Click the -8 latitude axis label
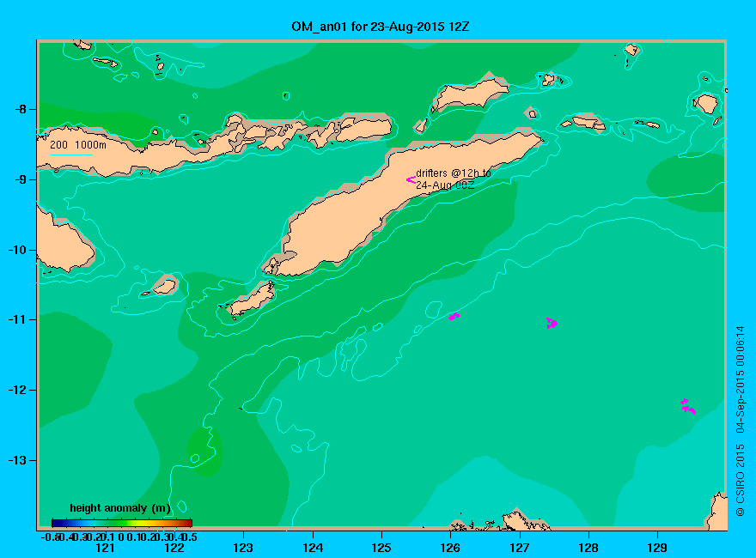Image resolution: width=756 pixels, height=558 pixels. [21, 109]
